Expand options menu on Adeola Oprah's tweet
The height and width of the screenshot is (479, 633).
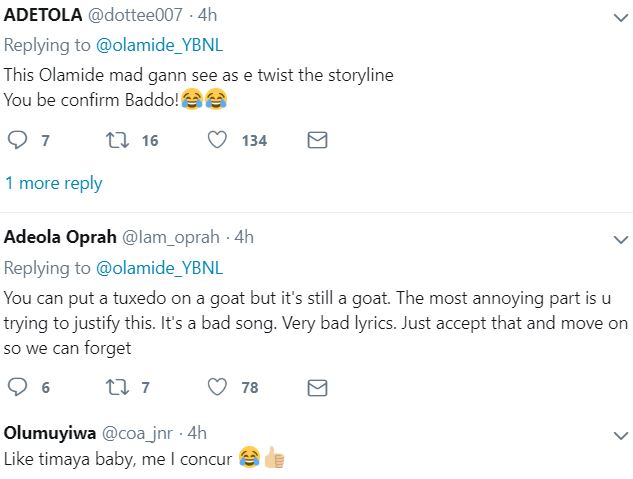coord(617,239)
